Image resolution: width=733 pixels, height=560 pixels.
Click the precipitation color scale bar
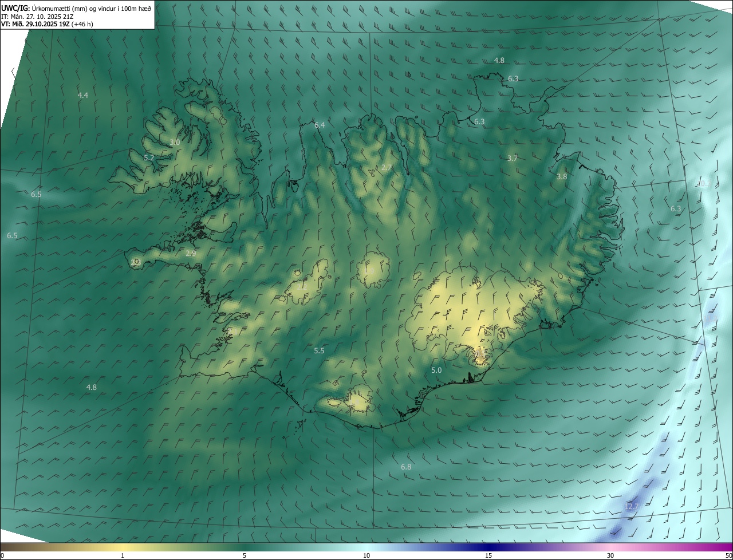(366, 547)
